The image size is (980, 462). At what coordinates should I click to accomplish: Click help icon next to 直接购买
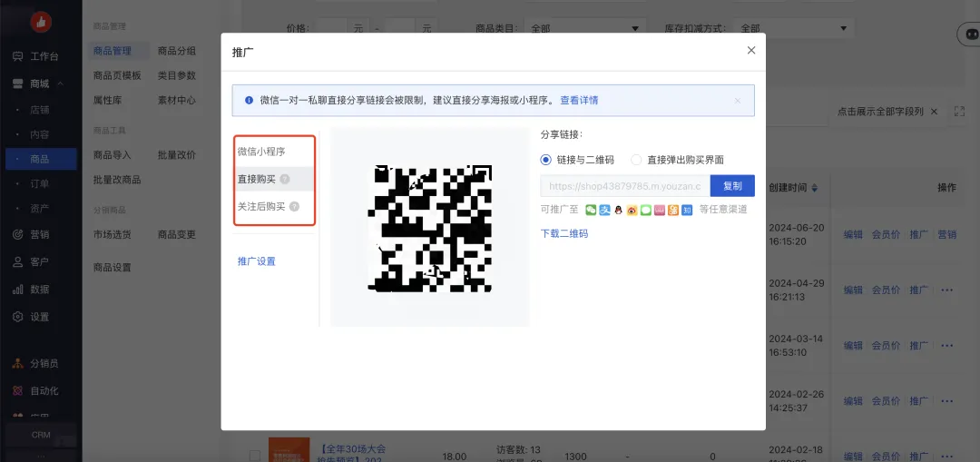pos(285,180)
